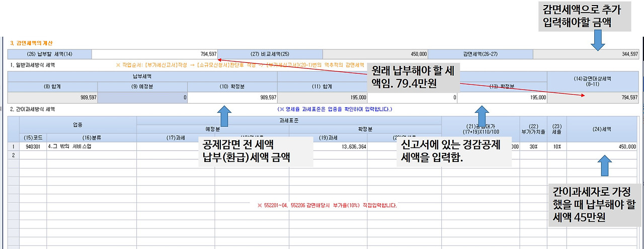Image resolution: width=644 pixels, height=249 pixels.
Task: Select the 과세표준 column group header
Action: click(x=289, y=120)
